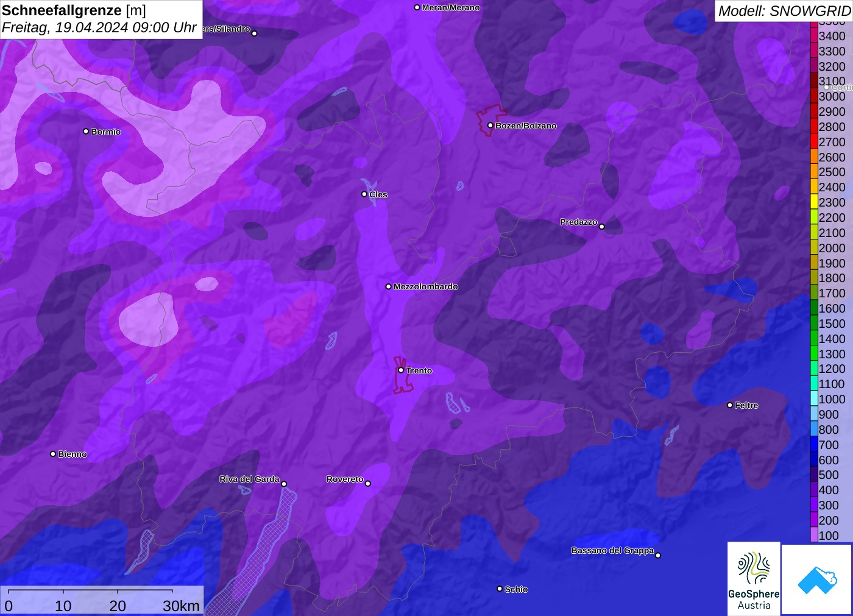Pick the 1000 m legend color swatch
This screenshot has width=853, height=616.
click(814, 399)
